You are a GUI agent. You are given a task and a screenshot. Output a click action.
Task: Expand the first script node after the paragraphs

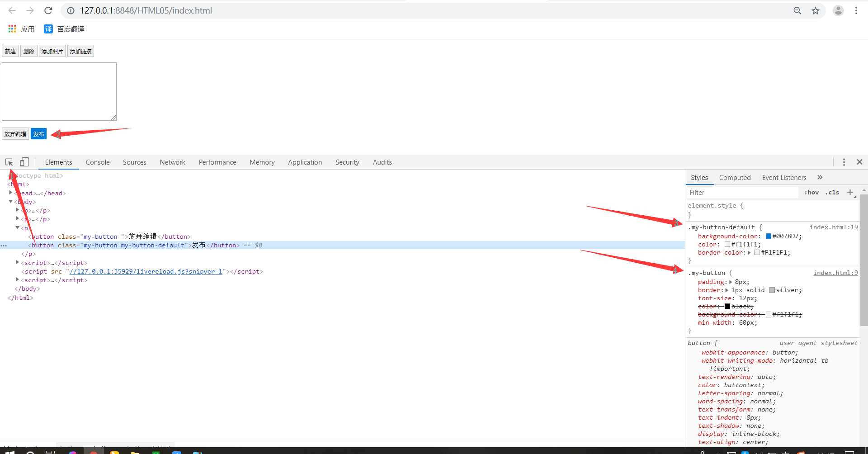tap(18, 262)
